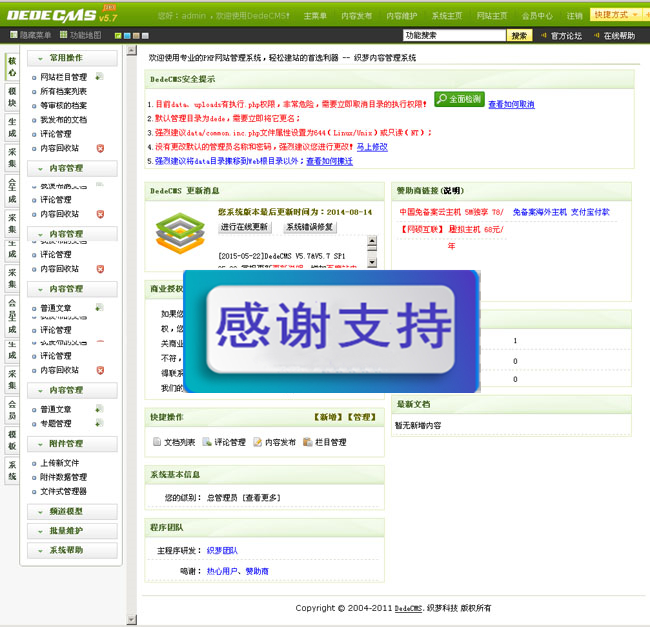650x627 pixels.
Task: Click the 评论管理 icon in 快捷操作 panel
Action: point(207,442)
